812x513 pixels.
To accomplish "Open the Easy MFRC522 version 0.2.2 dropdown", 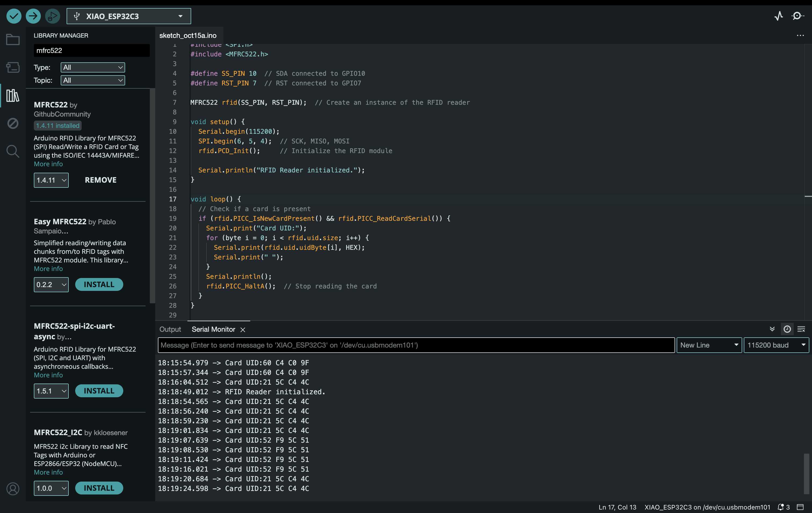I will 51,285.
